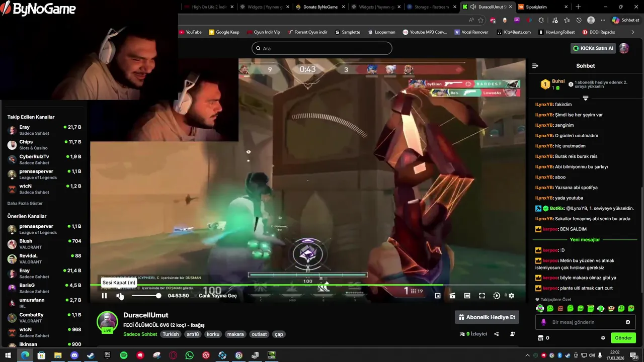Open Spotify from the taskbar
The height and width of the screenshot is (362, 644).
124,355
